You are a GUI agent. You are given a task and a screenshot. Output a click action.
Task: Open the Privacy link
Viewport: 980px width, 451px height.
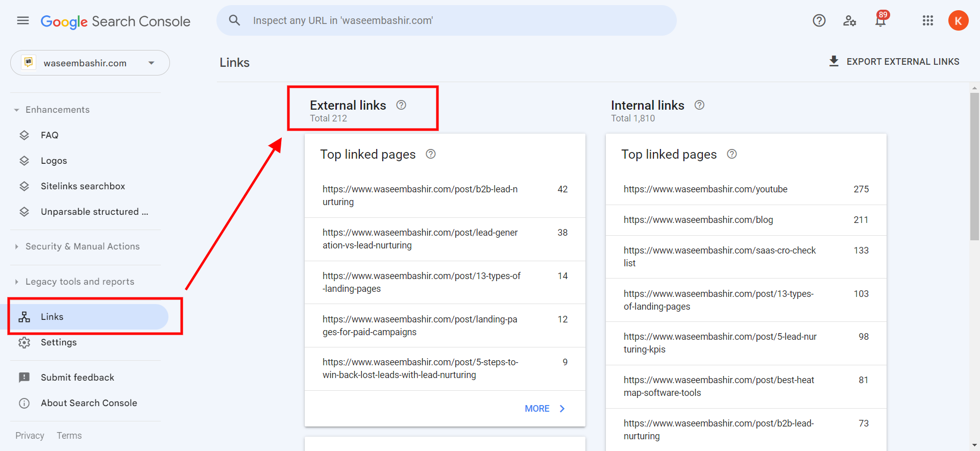tap(30, 436)
